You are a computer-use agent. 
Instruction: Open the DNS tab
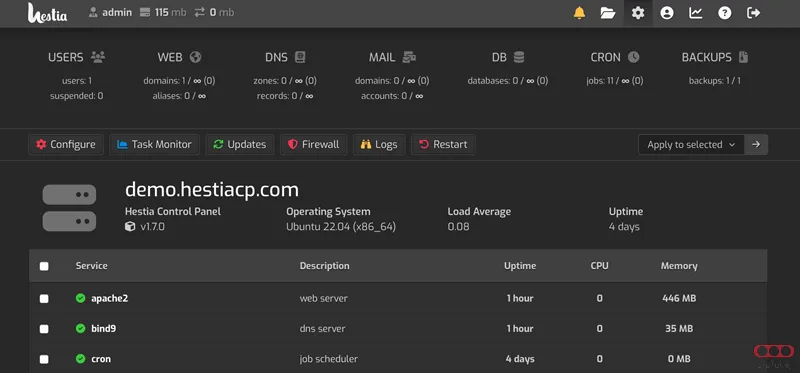(x=285, y=57)
